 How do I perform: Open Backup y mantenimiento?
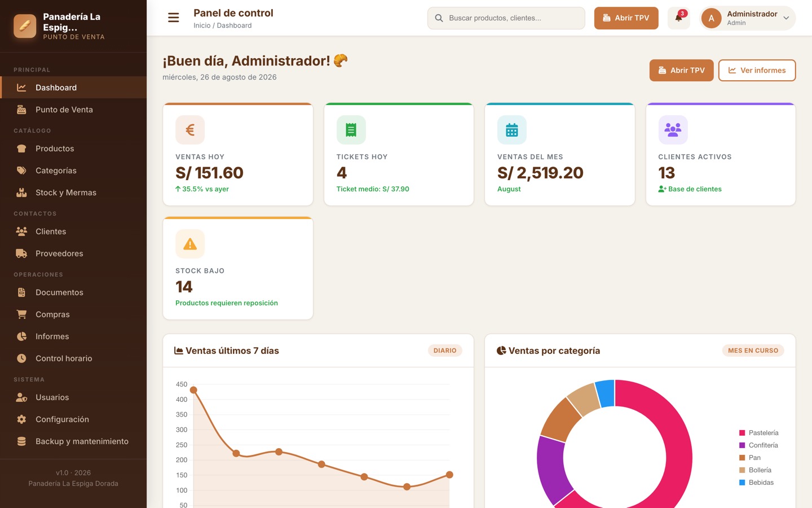point(73,441)
